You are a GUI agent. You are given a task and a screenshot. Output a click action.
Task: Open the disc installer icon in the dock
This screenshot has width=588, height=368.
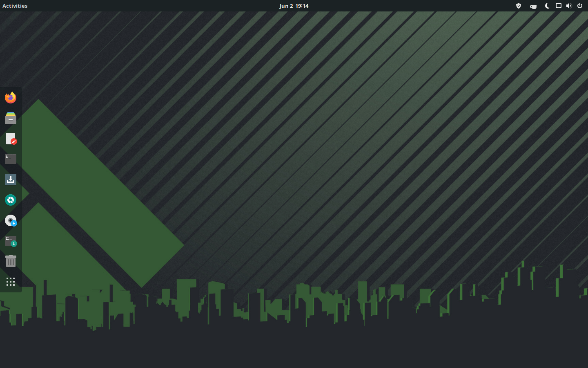click(x=11, y=220)
